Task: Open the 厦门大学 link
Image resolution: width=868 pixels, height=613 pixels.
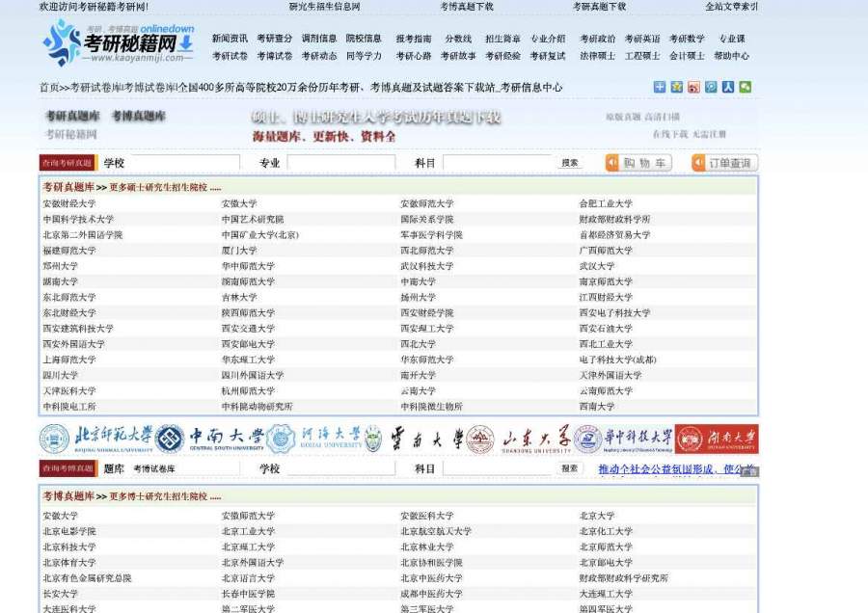Action: 239,251
